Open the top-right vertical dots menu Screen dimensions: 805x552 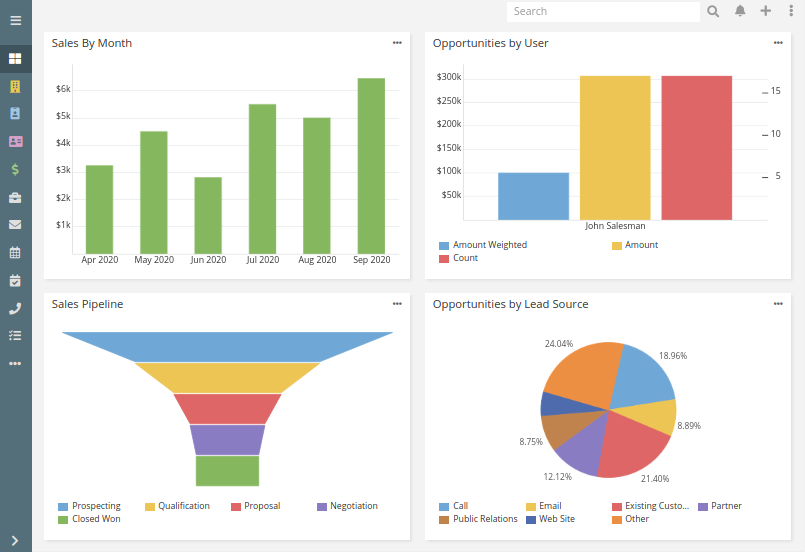791,11
